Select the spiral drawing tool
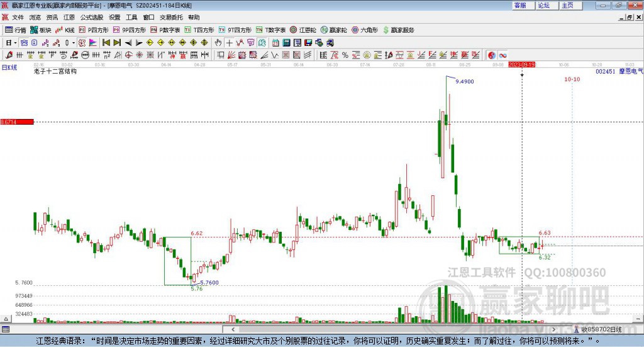644x347 pixels. click(x=64, y=55)
